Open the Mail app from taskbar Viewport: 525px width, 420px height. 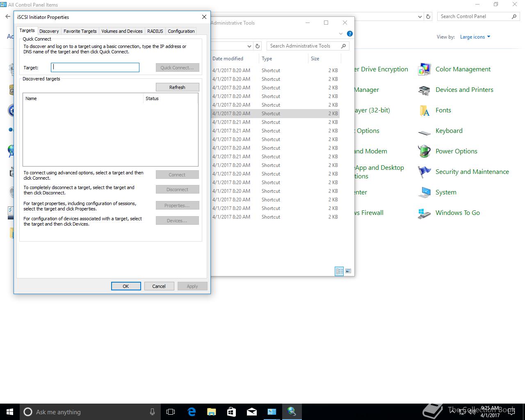coord(252,412)
